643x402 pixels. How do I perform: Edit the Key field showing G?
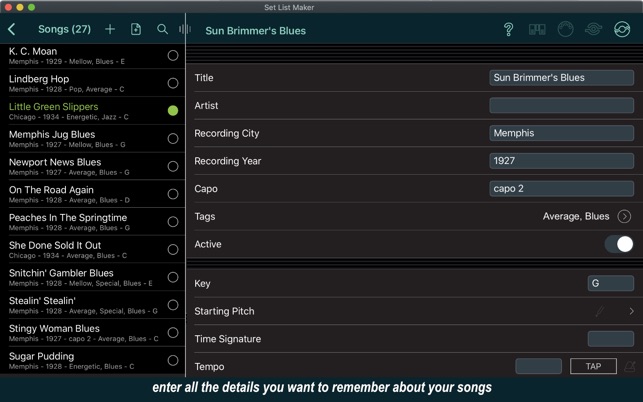[611, 283]
